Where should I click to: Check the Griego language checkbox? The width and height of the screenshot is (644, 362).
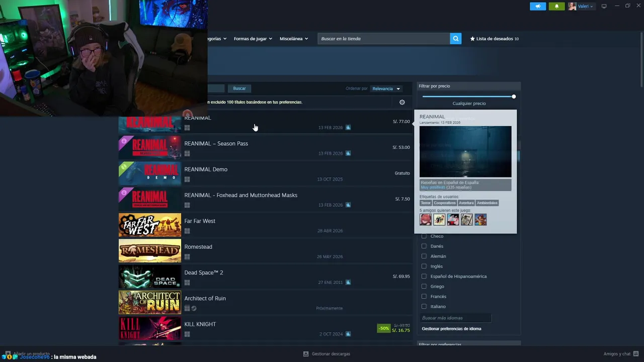424,286
